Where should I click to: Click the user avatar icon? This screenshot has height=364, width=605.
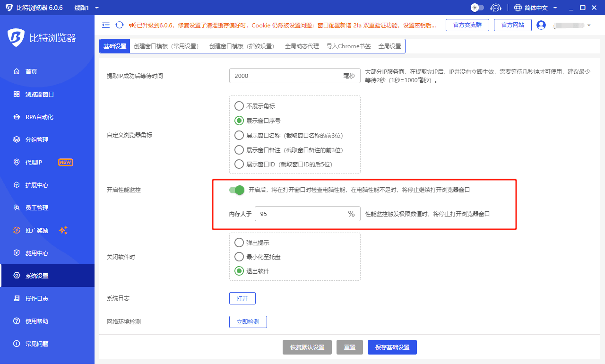pos(541,25)
